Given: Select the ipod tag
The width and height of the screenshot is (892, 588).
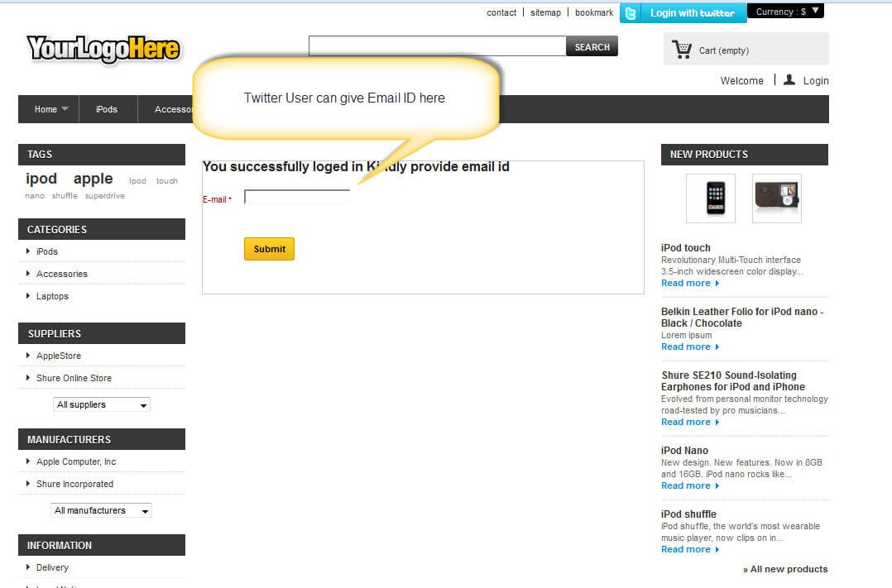Looking at the screenshot, I should coord(41,179).
